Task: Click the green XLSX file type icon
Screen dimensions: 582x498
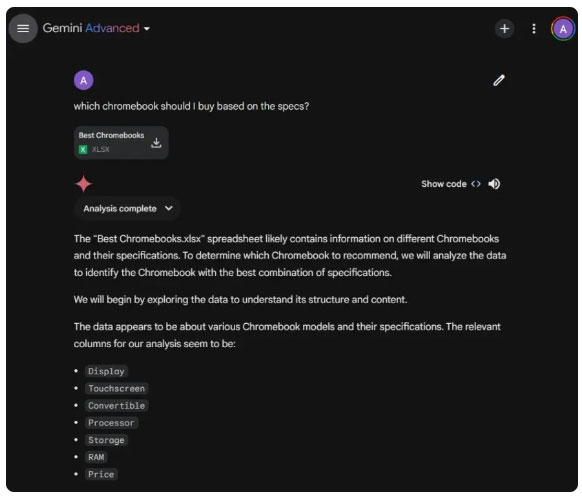Action: pyautogui.click(x=83, y=150)
